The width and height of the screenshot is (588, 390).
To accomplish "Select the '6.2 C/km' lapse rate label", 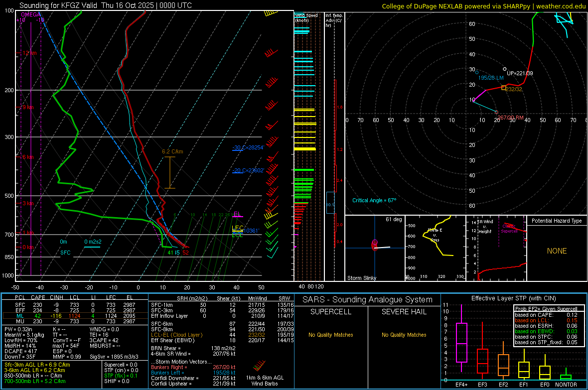I will click(x=172, y=151).
